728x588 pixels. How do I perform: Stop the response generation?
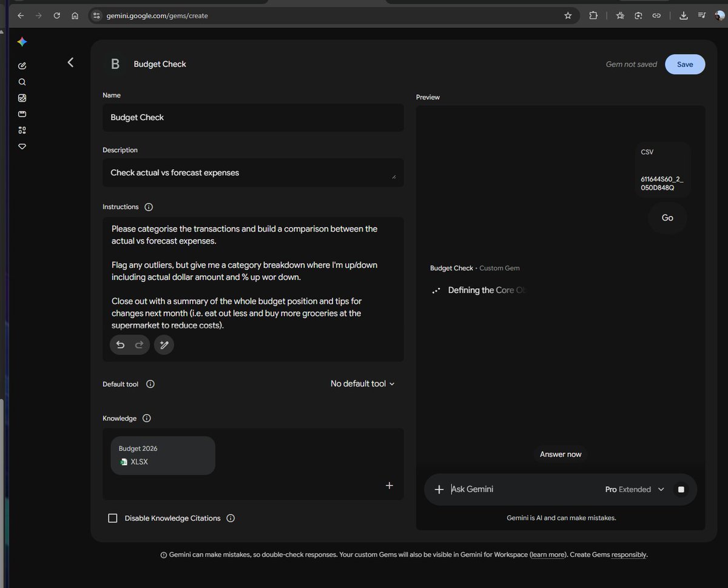(681, 489)
